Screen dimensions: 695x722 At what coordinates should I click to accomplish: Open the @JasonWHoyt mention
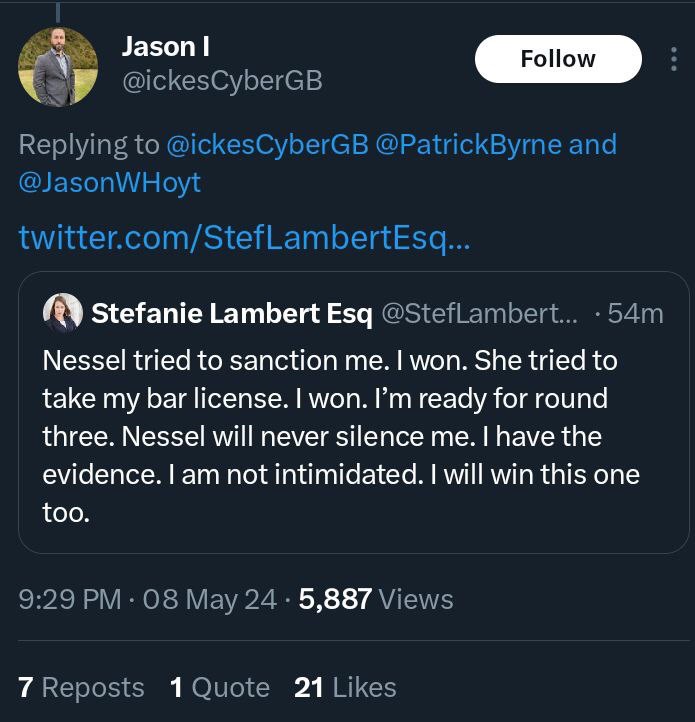[109, 183]
